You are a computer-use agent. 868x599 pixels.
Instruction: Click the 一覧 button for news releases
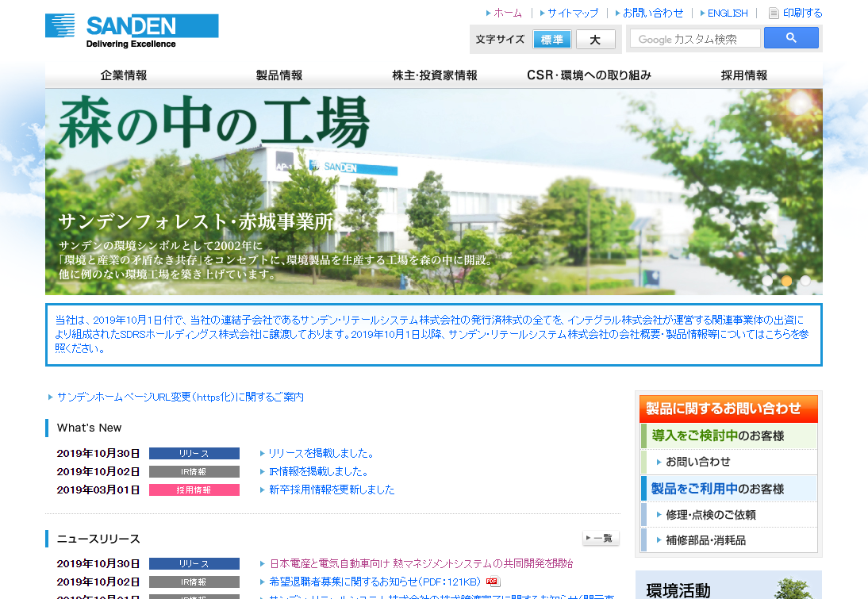pyautogui.click(x=601, y=538)
